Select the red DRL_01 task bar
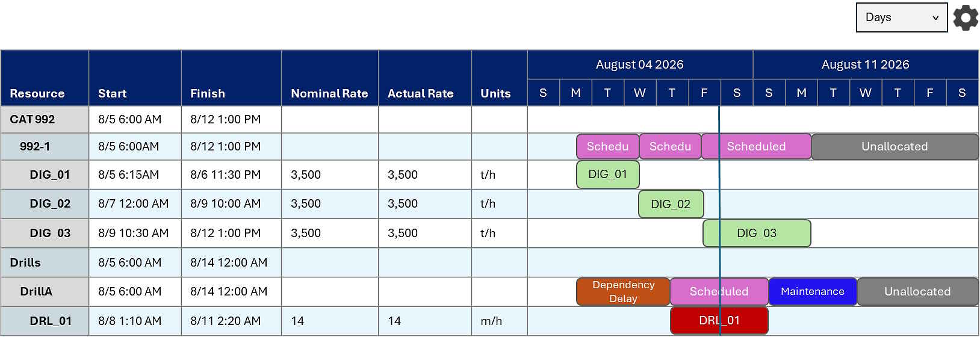Screen dimensions: 980x337 click(719, 321)
